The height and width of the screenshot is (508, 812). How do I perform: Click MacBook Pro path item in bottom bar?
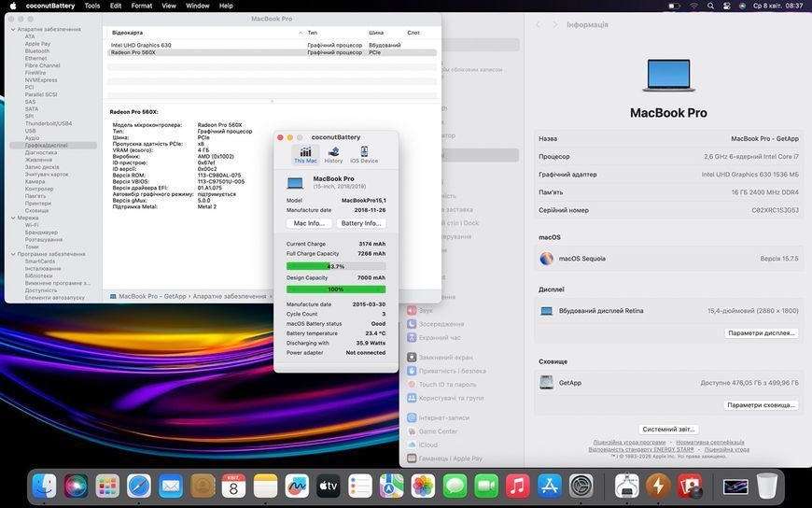(147, 297)
